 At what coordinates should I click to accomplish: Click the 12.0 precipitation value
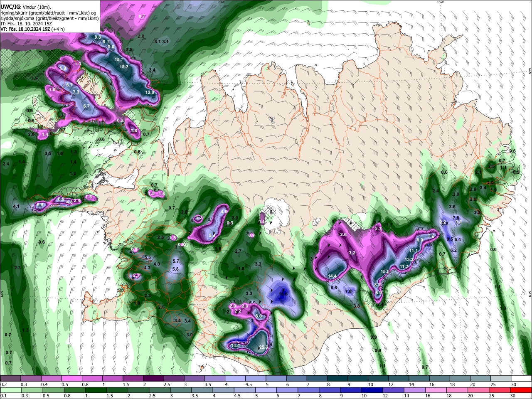click(x=150, y=92)
